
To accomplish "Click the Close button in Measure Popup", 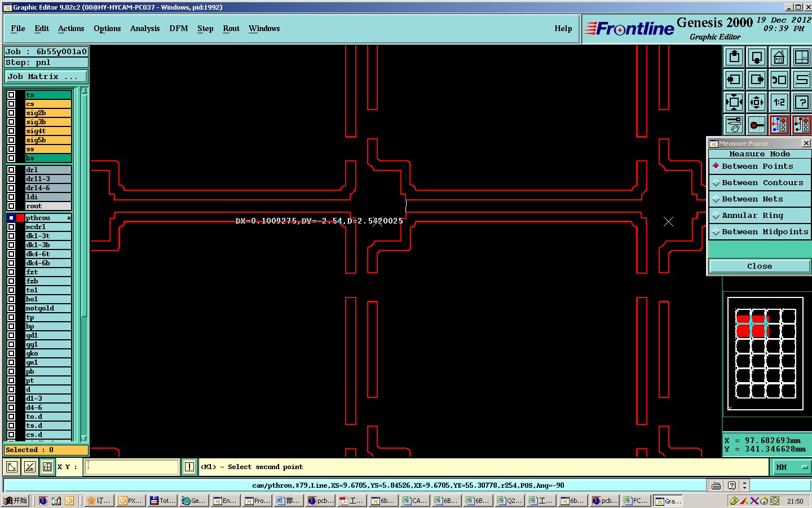I will [x=760, y=266].
